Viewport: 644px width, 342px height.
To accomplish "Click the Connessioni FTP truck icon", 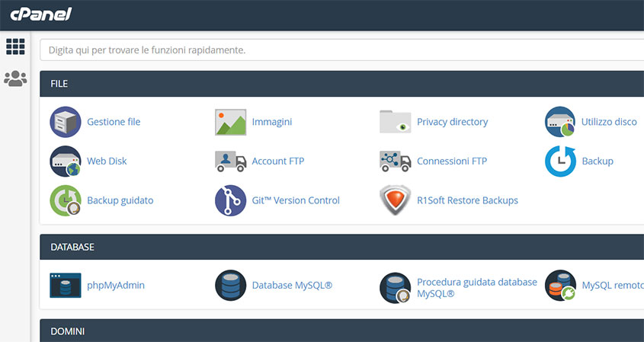I will click(x=395, y=161).
